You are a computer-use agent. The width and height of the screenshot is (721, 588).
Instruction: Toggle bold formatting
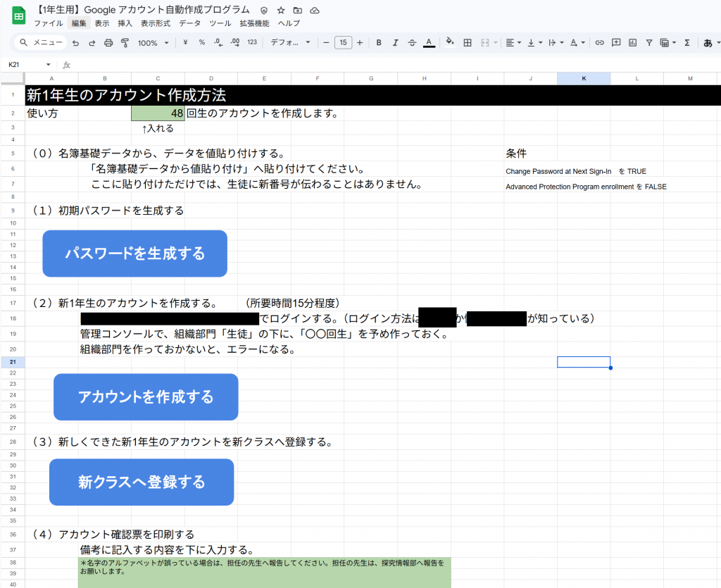(379, 43)
